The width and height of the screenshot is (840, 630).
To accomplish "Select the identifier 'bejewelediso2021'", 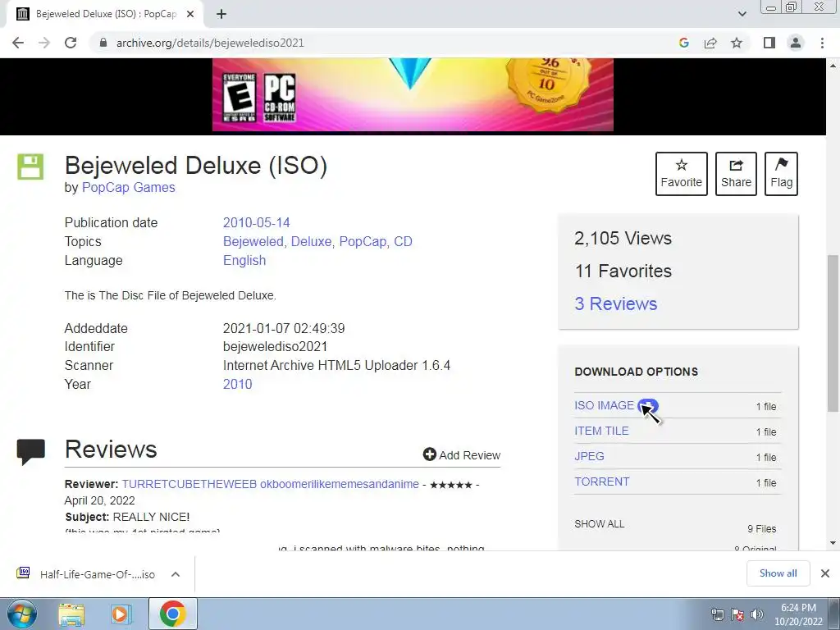I will [x=276, y=347].
